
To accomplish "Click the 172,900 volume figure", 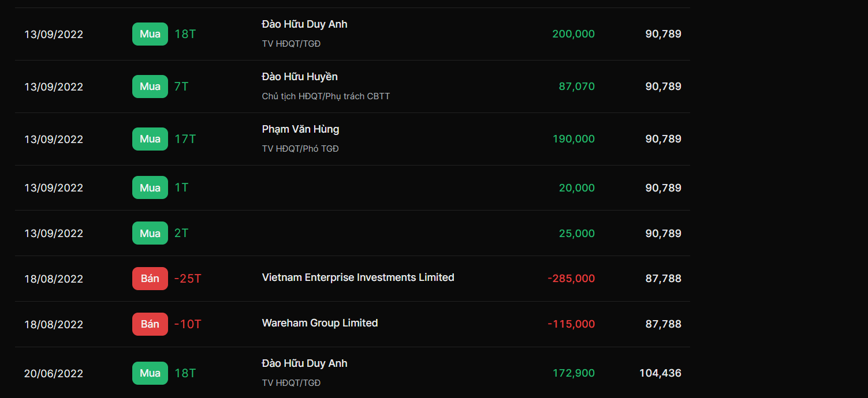I will (573, 373).
